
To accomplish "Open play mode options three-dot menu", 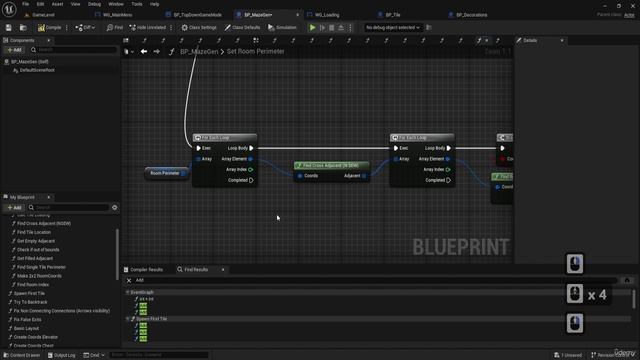I will click(350, 27).
